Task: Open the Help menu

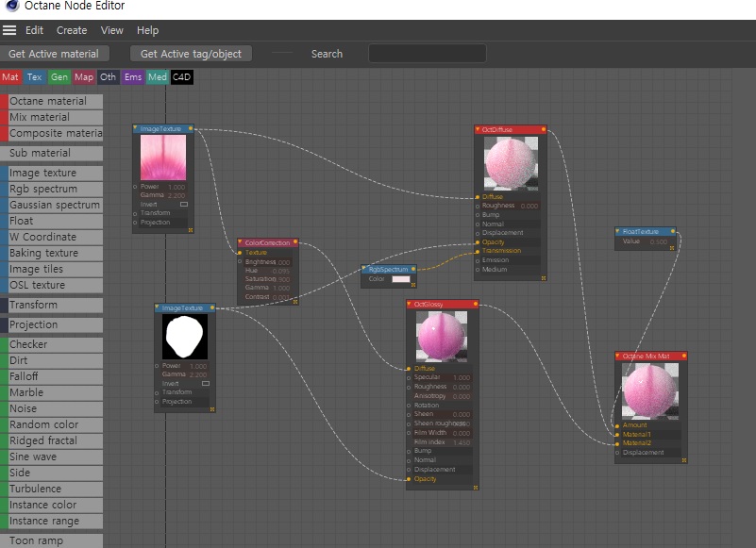Action: click(x=147, y=30)
